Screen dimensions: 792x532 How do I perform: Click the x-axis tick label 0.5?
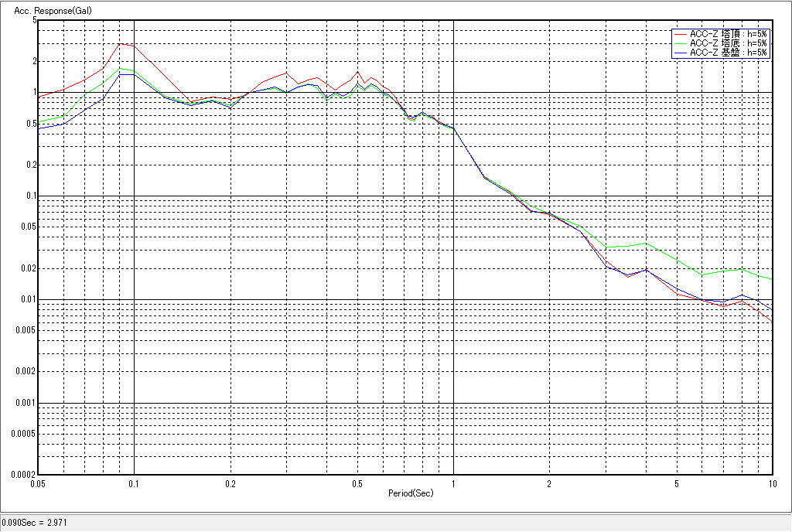pyautogui.click(x=357, y=483)
